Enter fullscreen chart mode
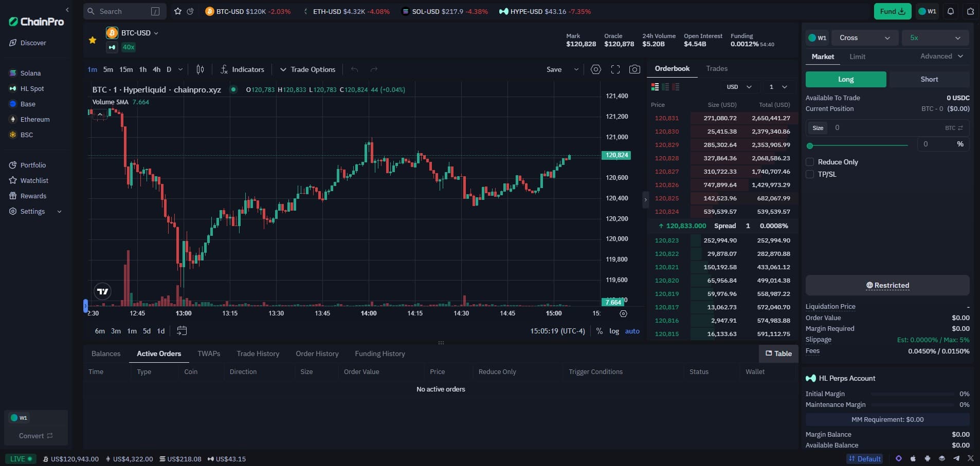Viewport: 980px width, 466px height. point(616,69)
